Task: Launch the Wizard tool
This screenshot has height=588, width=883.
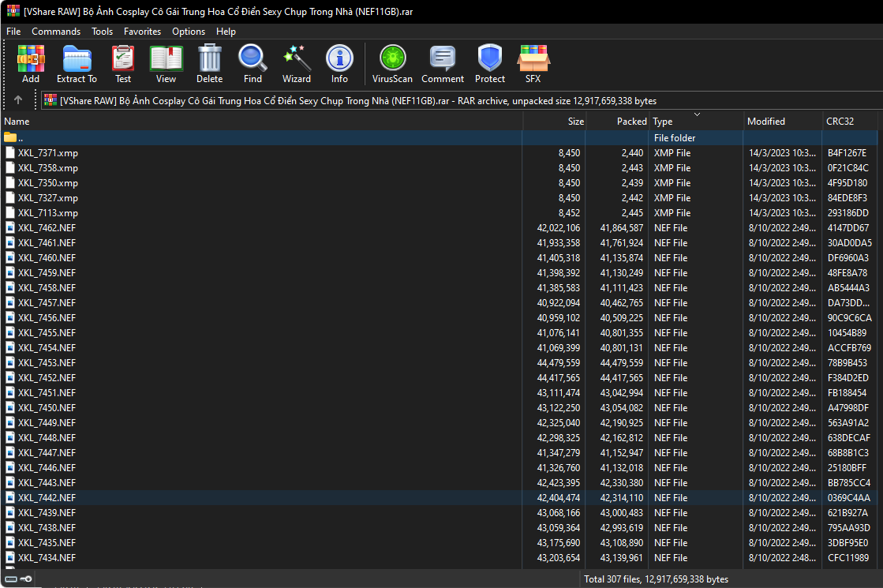Action: 296,63
